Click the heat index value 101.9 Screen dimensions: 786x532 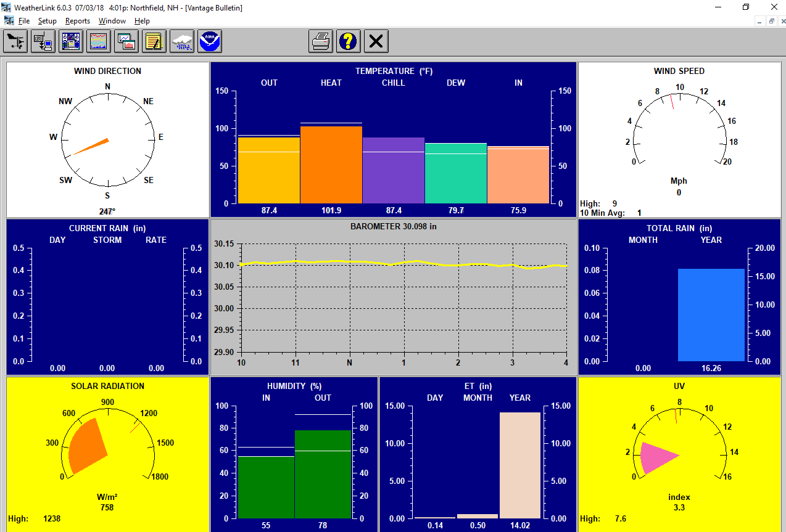pos(331,210)
